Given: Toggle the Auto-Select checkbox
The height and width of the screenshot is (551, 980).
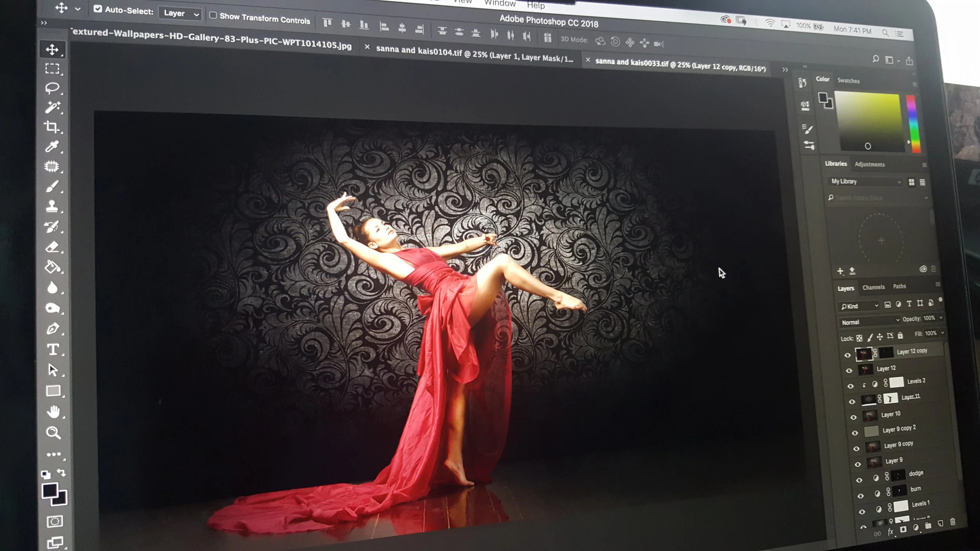Looking at the screenshot, I should click(98, 9).
